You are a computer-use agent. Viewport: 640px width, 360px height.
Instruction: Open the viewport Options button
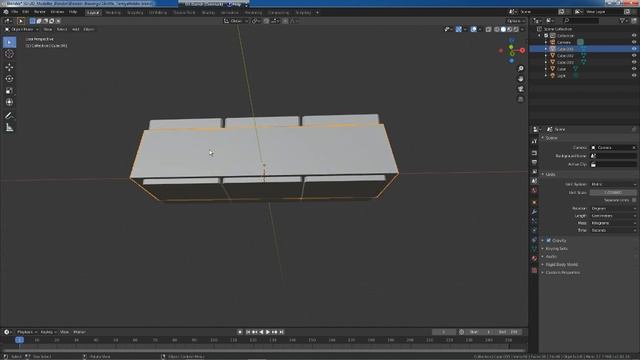click(516, 21)
